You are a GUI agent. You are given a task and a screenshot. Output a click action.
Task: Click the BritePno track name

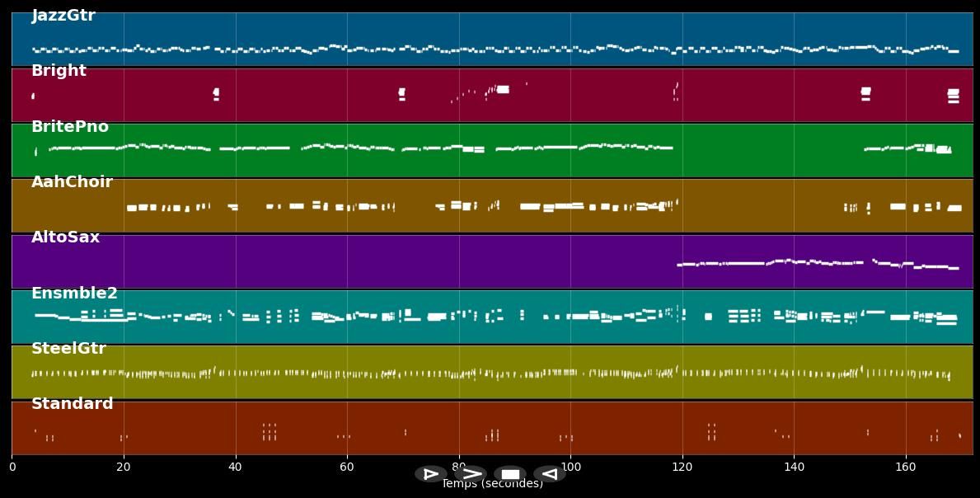[x=70, y=127]
